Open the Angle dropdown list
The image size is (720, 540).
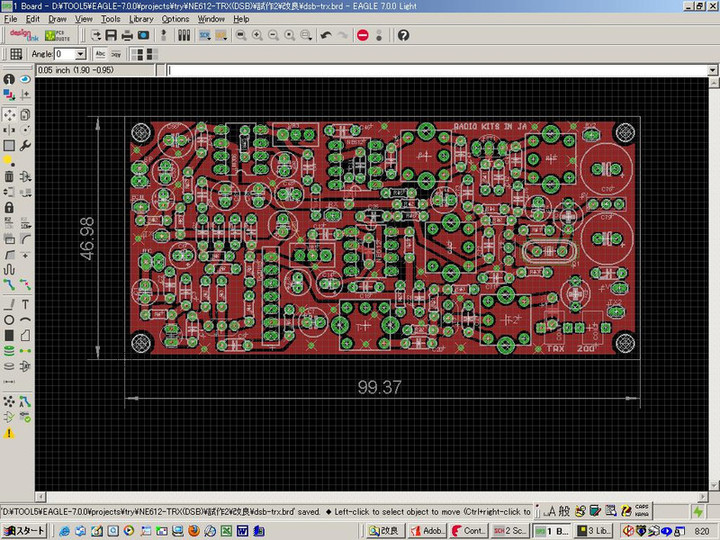click(81, 54)
